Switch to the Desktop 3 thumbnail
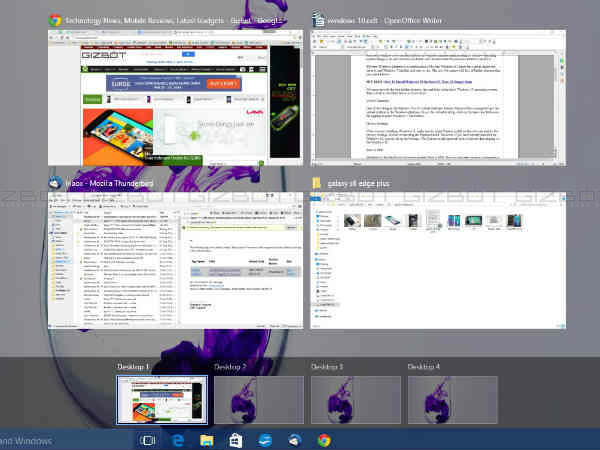 [x=356, y=400]
